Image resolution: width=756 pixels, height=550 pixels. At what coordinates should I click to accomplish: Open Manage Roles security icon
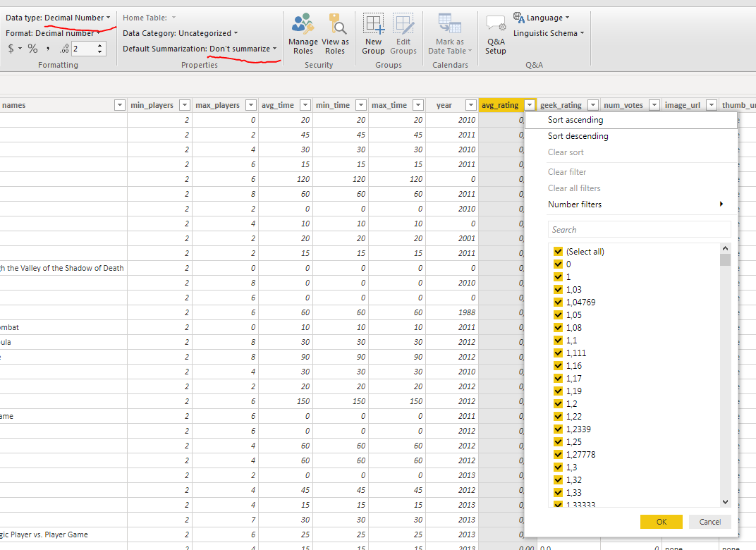tap(303, 34)
